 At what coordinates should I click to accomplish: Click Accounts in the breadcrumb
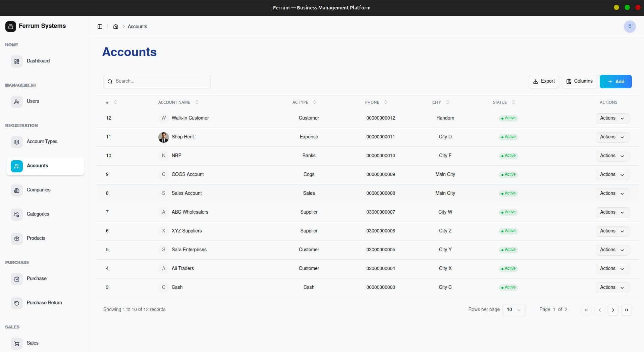(x=137, y=27)
